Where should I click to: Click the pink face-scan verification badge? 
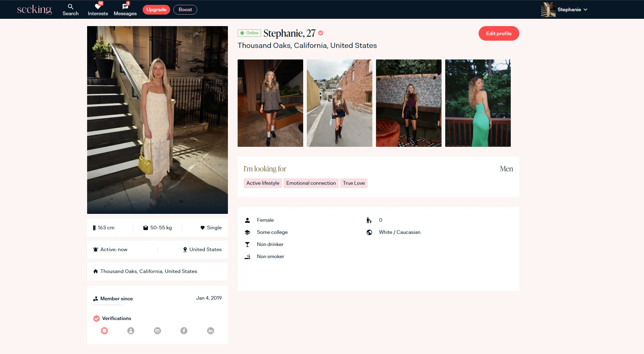click(x=104, y=331)
